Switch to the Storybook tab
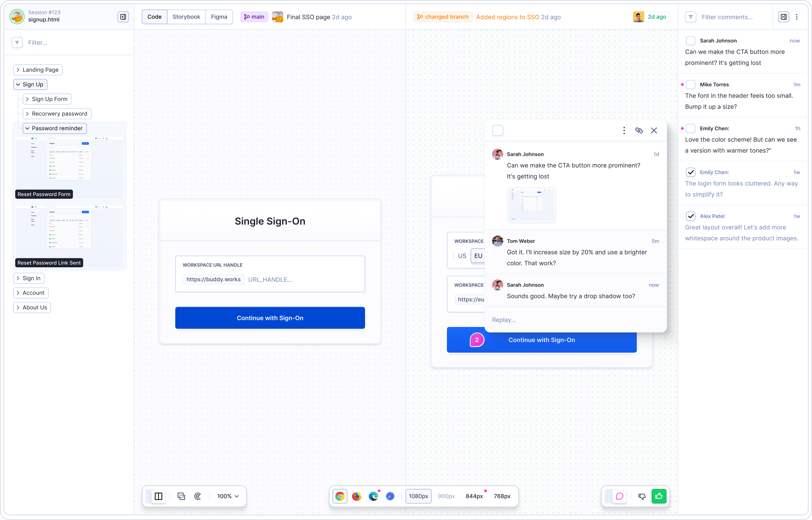This screenshot has height=520, width=812. (186, 17)
